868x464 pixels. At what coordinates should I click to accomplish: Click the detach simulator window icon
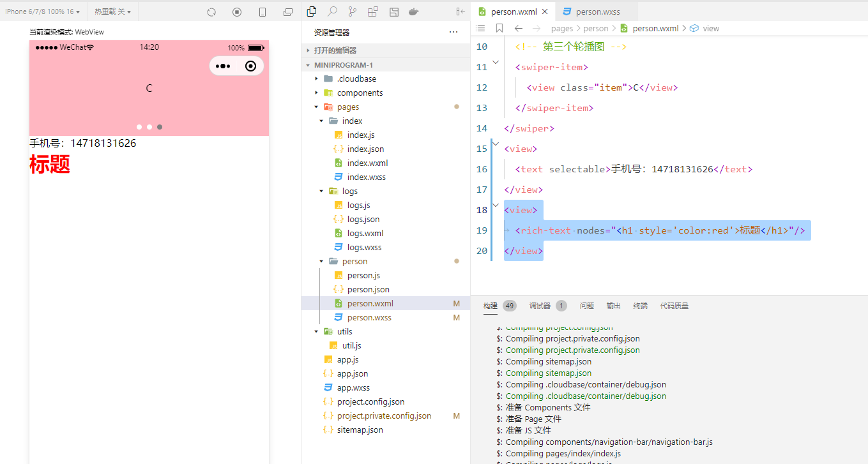[288, 12]
